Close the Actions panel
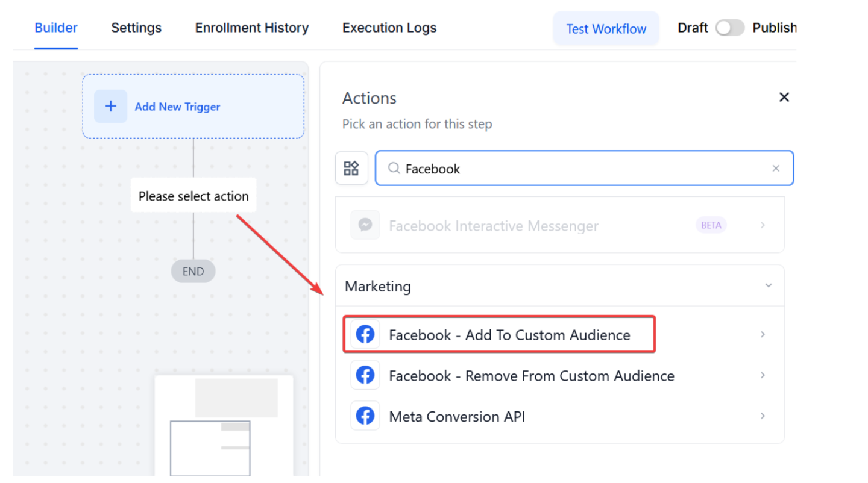Viewport: 868px width, 483px height. 784,98
